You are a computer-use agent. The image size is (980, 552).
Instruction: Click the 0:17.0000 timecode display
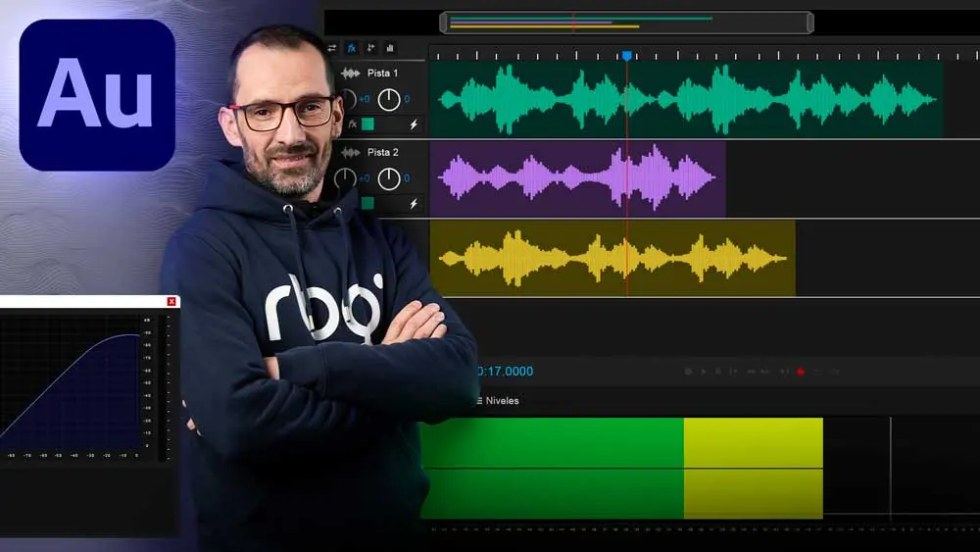pos(505,372)
